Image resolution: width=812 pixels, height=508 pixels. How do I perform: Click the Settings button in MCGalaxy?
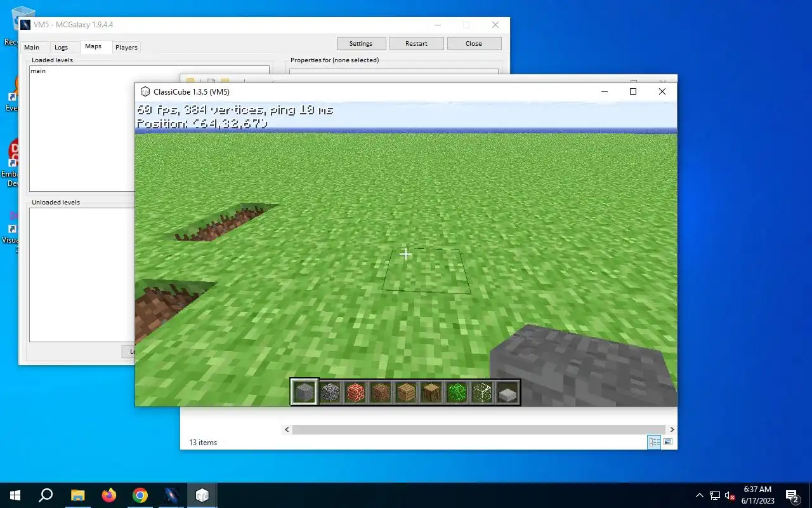(x=361, y=44)
